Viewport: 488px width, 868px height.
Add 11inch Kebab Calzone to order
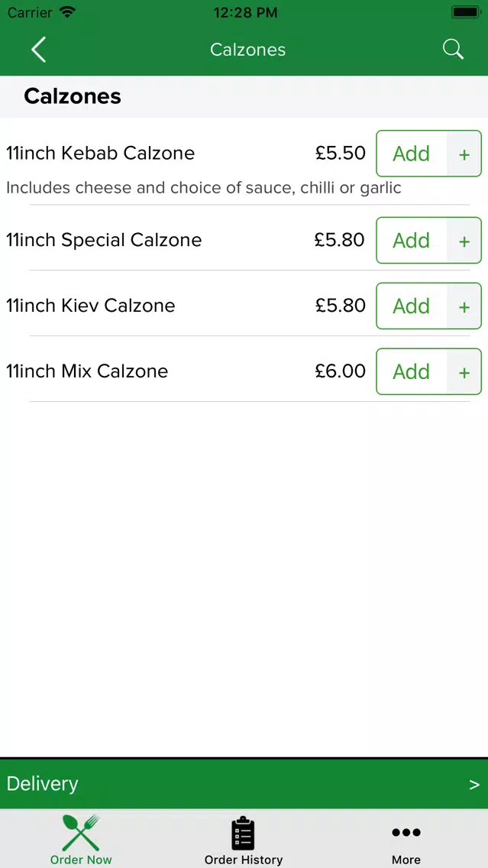click(x=412, y=154)
